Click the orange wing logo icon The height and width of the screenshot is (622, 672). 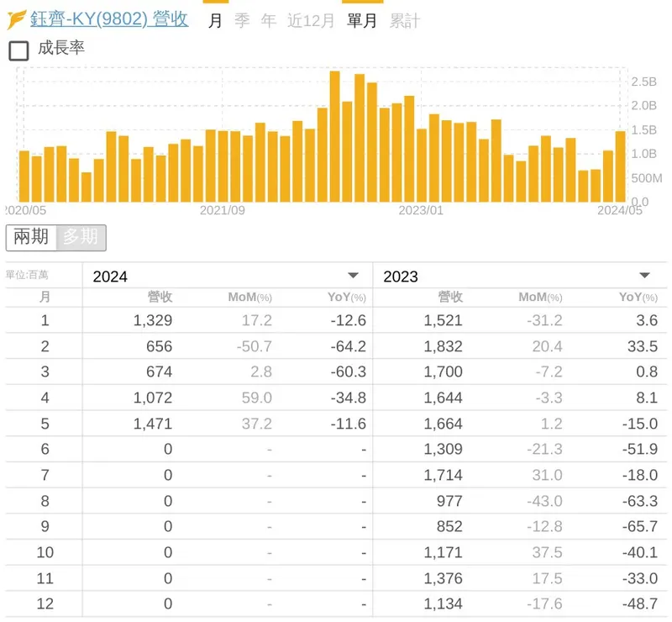coord(16,19)
